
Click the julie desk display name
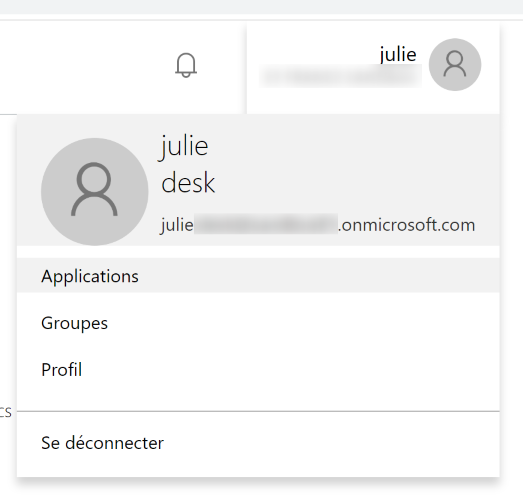tap(188, 164)
